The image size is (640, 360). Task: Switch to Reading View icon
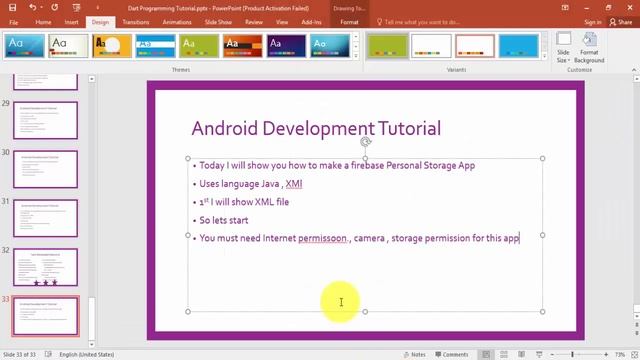coord(521,354)
